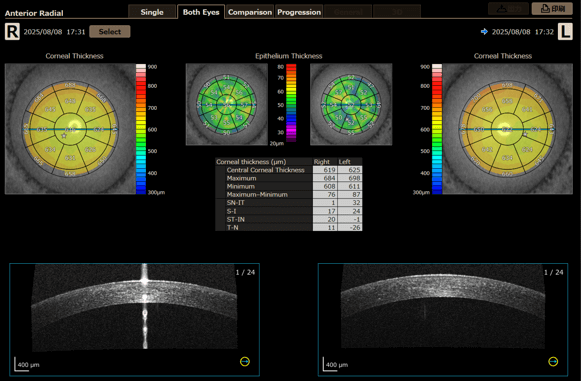Click the Corneal thickness (µm) table header

(x=251, y=162)
